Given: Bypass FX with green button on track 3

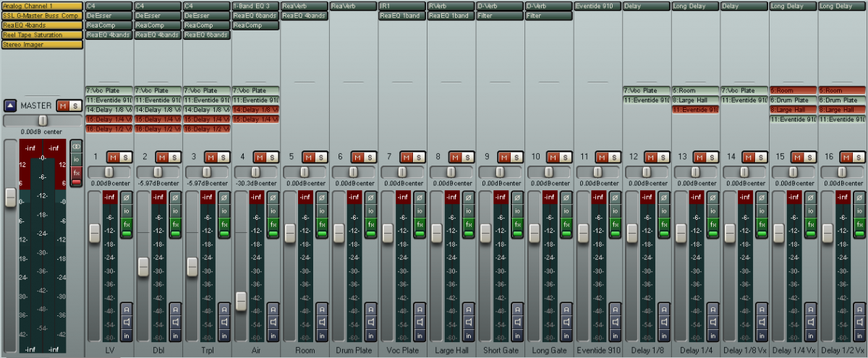Looking at the screenshot, I should tap(223, 234).
